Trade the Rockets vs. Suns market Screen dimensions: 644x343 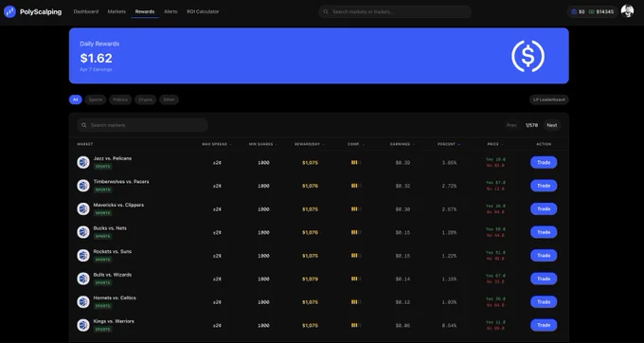pos(544,256)
